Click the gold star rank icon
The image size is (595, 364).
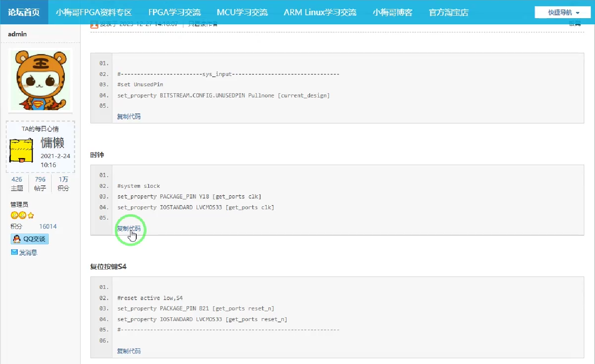coord(31,215)
